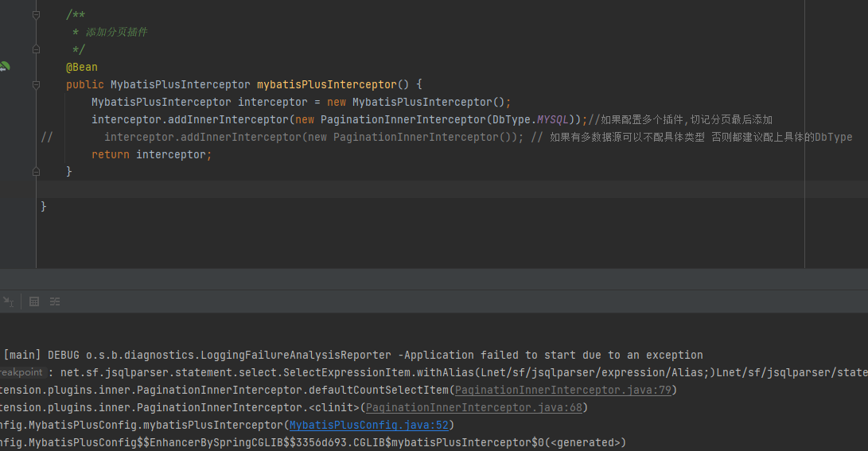Click the '[main]' thread label in the log
Viewport: 868px width, 451px height.
tap(22, 355)
